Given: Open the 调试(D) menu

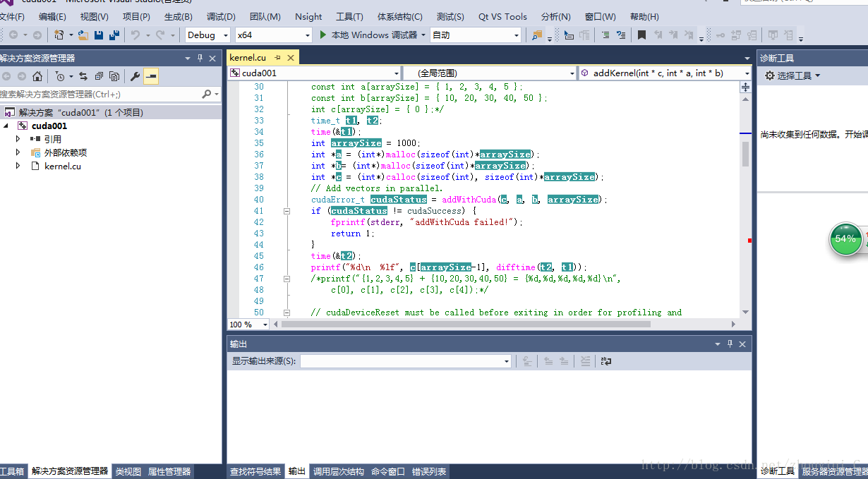Looking at the screenshot, I should 221,16.
